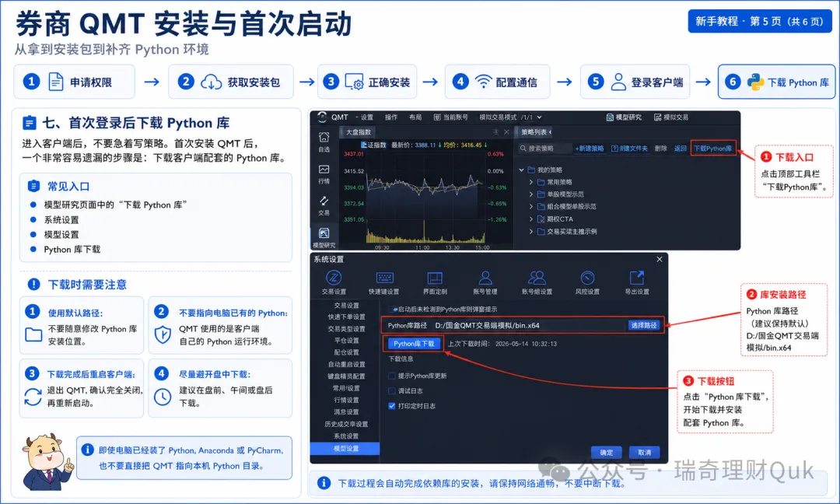Click the +新建策略 button
840x504 pixels.
click(590, 149)
